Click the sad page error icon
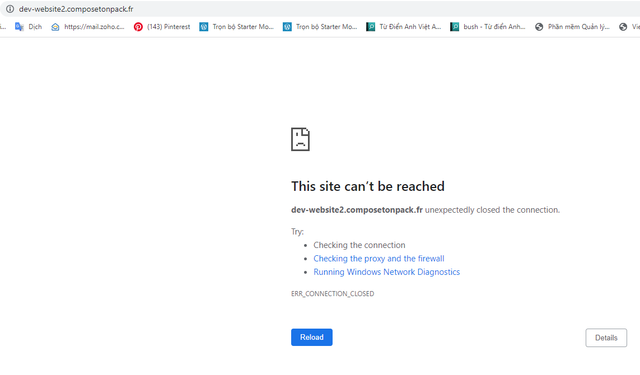The image size is (640, 375). [300, 139]
